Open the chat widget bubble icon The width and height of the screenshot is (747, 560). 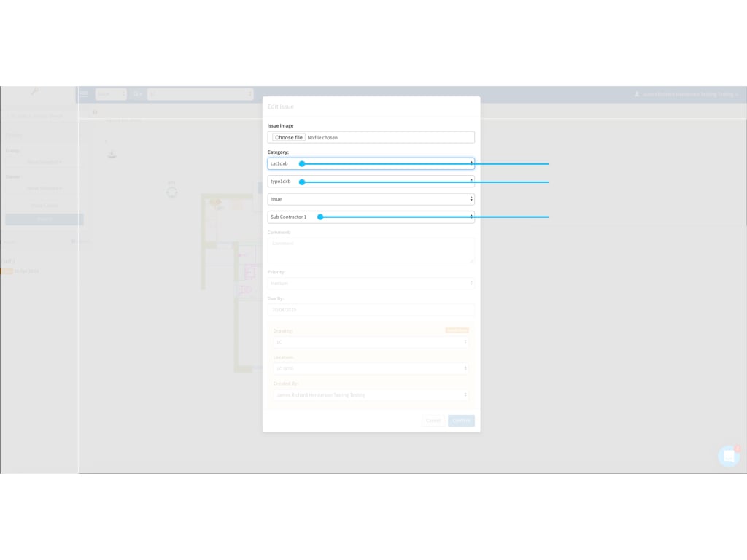(729, 456)
